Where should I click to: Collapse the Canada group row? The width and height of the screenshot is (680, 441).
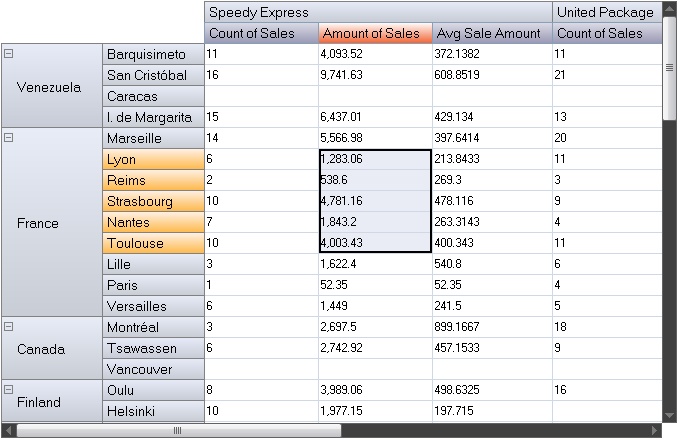point(9,327)
